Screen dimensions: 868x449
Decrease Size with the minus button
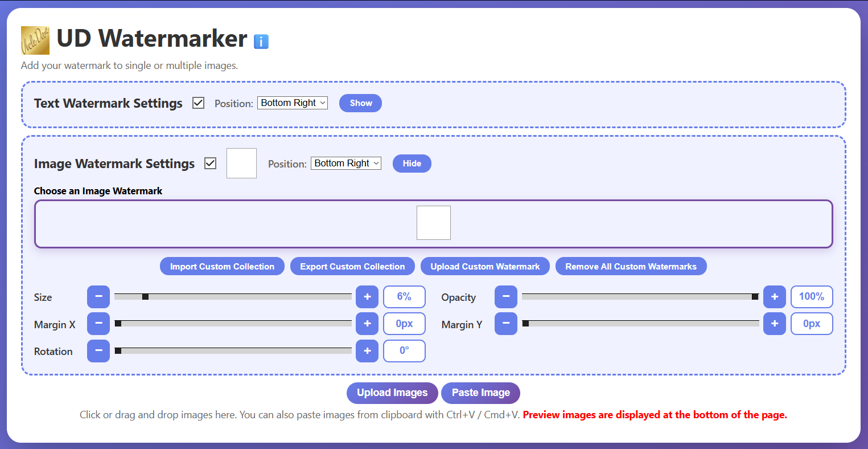click(x=98, y=297)
